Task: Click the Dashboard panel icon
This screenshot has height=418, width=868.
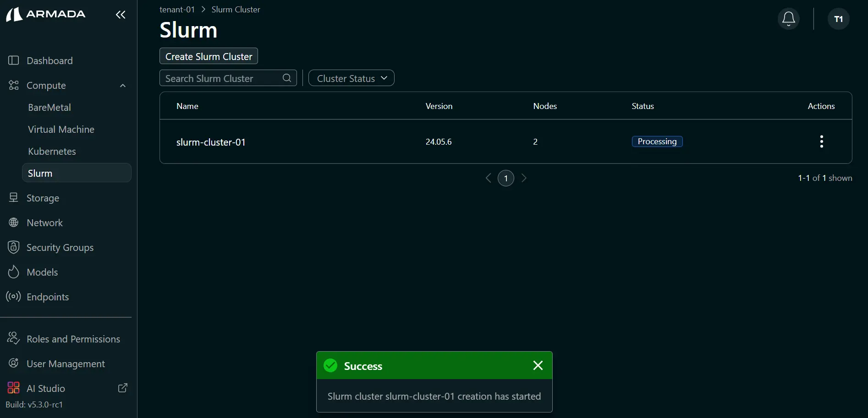Action: pos(14,60)
